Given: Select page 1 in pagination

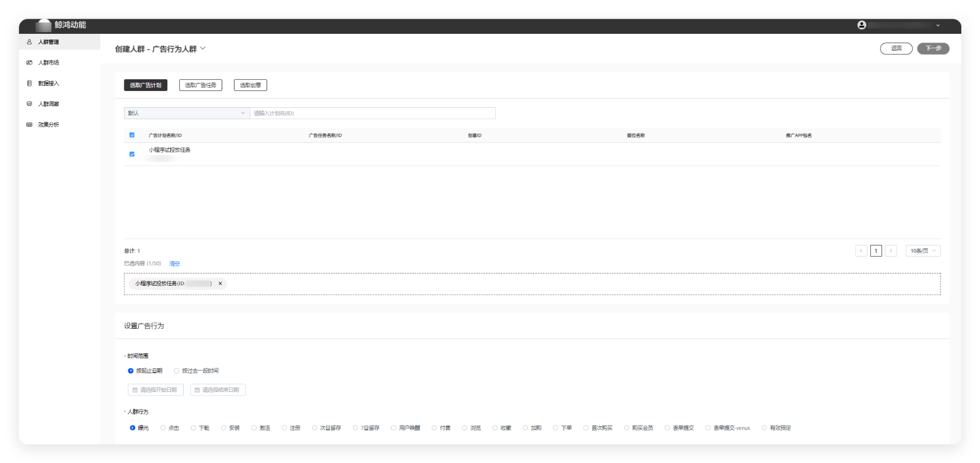Looking at the screenshot, I should 876,251.
